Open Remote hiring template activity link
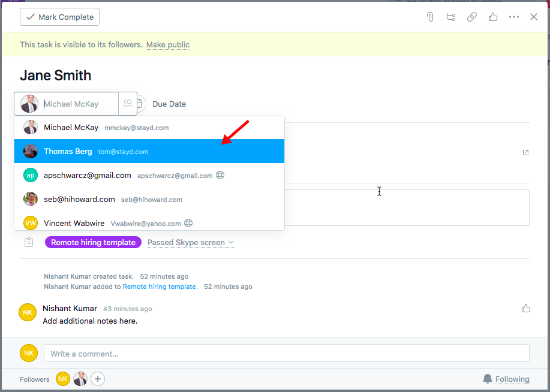 tap(160, 287)
